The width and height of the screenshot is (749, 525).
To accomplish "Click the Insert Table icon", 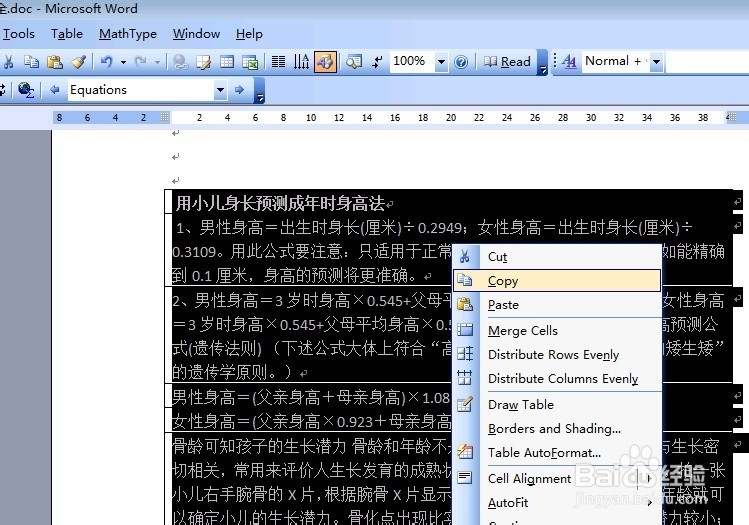I will tap(227, 62).
